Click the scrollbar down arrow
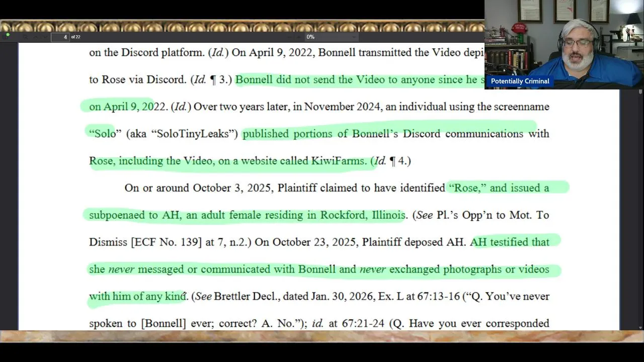This screenshot has width=644, height=362. (639, 328)
